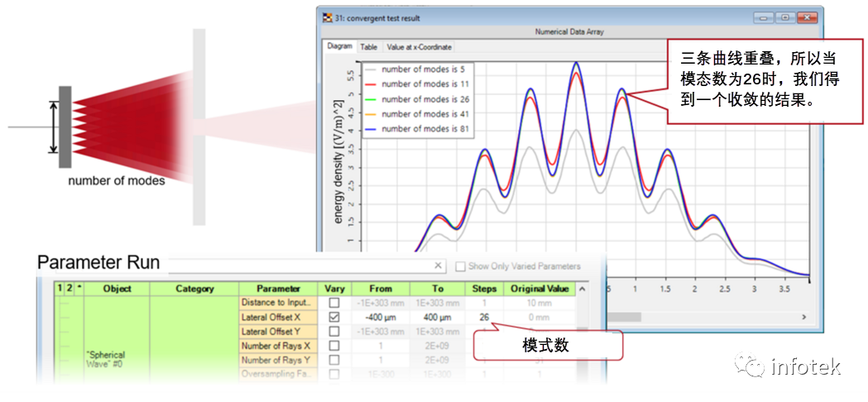This screenshot has height=402, width=868.
Task: Minimize the convergent test result window
Action: 765,17
